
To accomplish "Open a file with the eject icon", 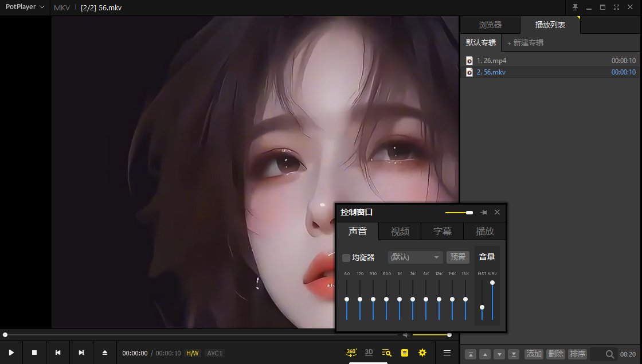I will (105, 353).
